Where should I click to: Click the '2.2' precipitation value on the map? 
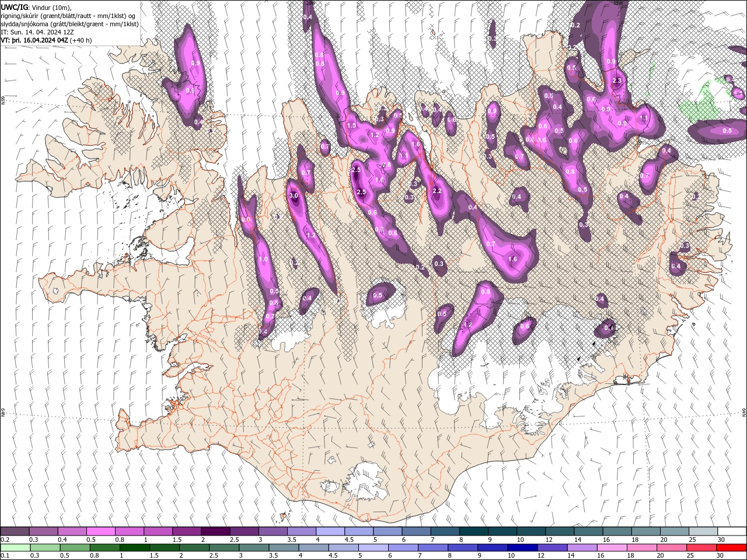pyautogui.click(x=438, y=191)
